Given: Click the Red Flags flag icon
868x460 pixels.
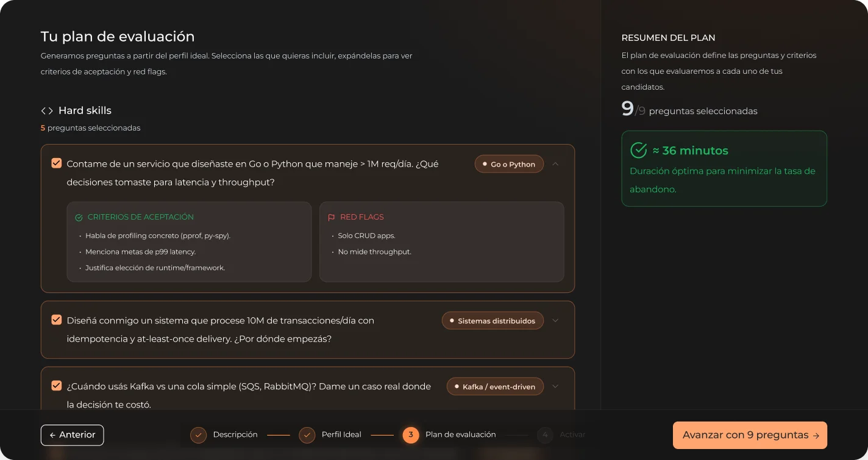Looking at the screenshot, I should (332, 217).
